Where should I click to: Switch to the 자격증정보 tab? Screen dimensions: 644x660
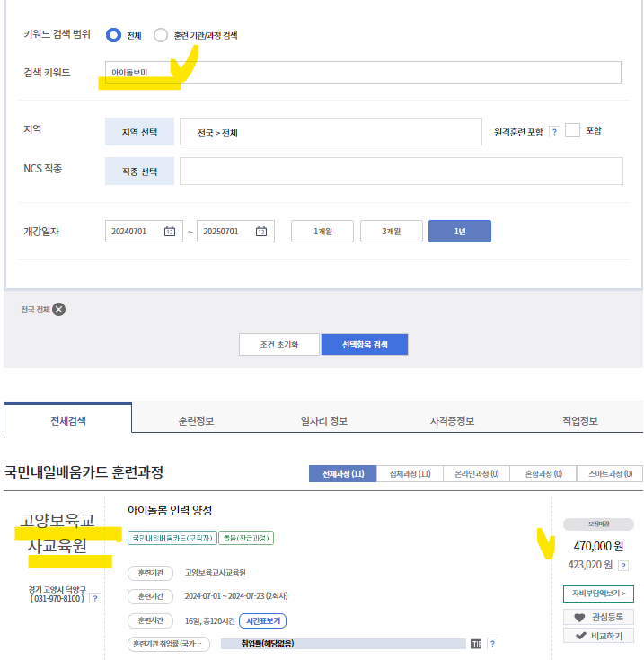pos(452,420)
